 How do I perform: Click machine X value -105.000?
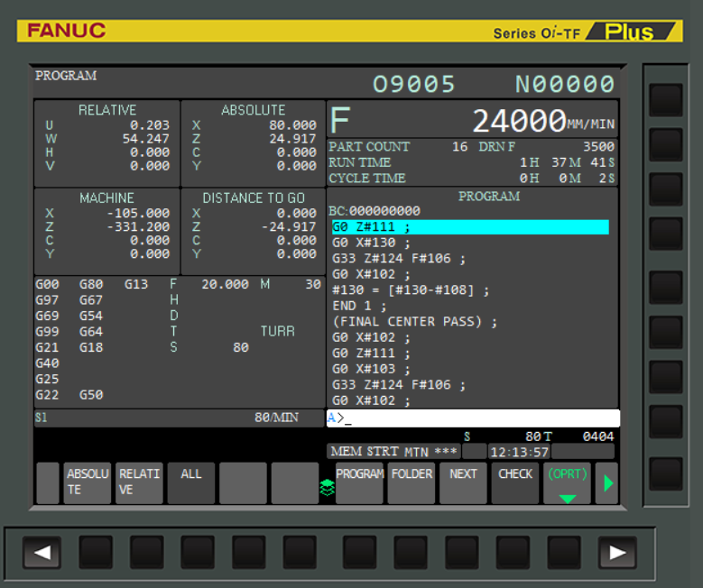tap(139, 214)
